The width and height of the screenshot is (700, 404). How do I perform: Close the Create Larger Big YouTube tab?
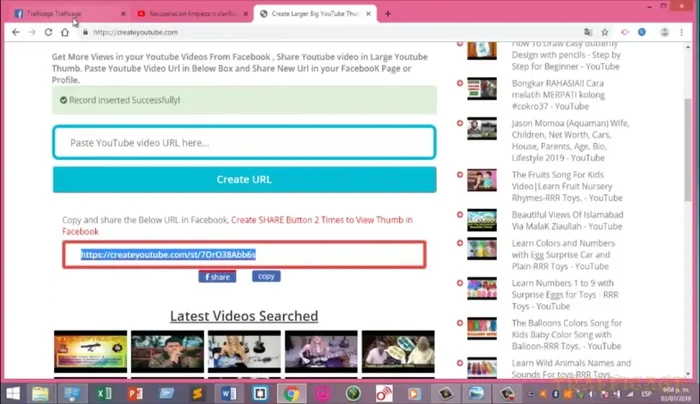tap(368, 14)
